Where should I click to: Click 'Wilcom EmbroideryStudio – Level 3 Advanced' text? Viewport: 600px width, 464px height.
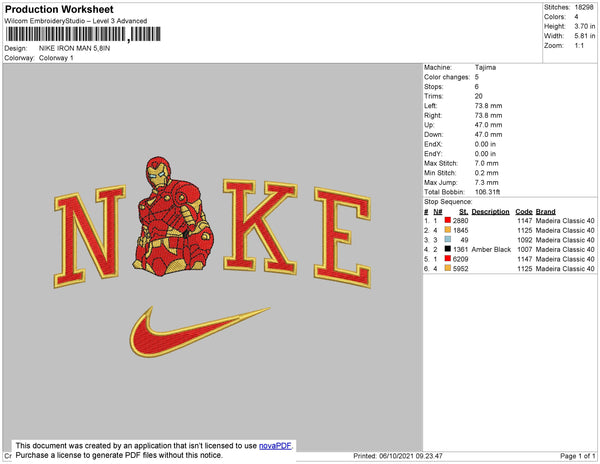[76, 21]
